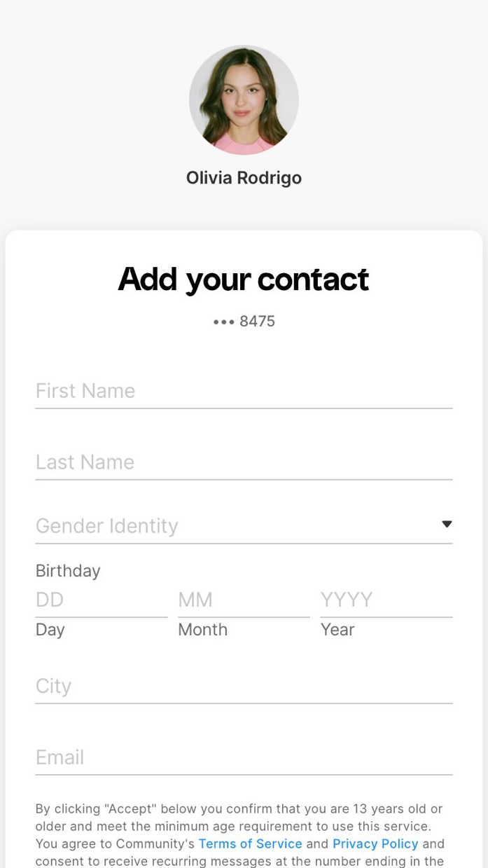Image resolution: width=488 pixels, height=868 pixels.
Task: Focus the City input field
Action: point(244,687)
